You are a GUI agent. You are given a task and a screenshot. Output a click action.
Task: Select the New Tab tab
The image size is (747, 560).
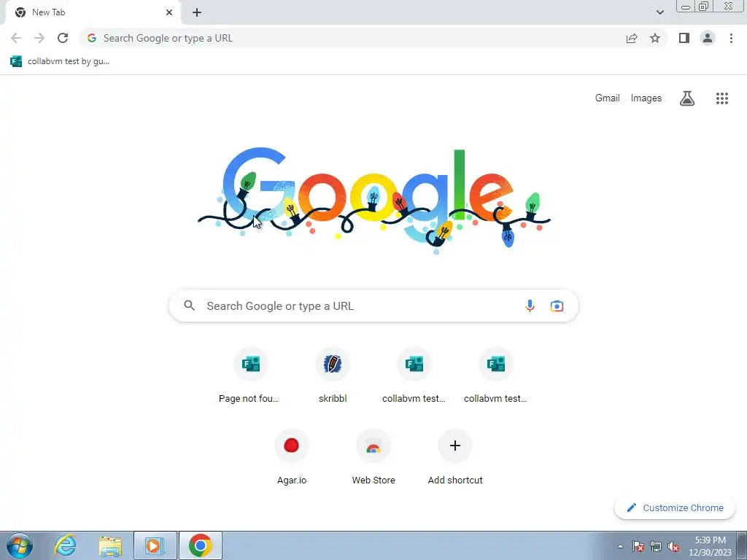click(93, 12)
